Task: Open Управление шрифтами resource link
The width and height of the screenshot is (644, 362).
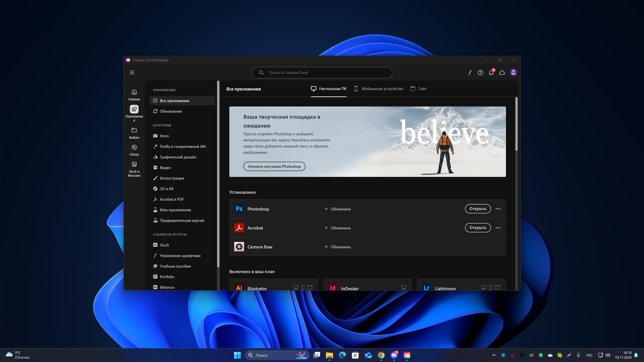Action: 182,256
